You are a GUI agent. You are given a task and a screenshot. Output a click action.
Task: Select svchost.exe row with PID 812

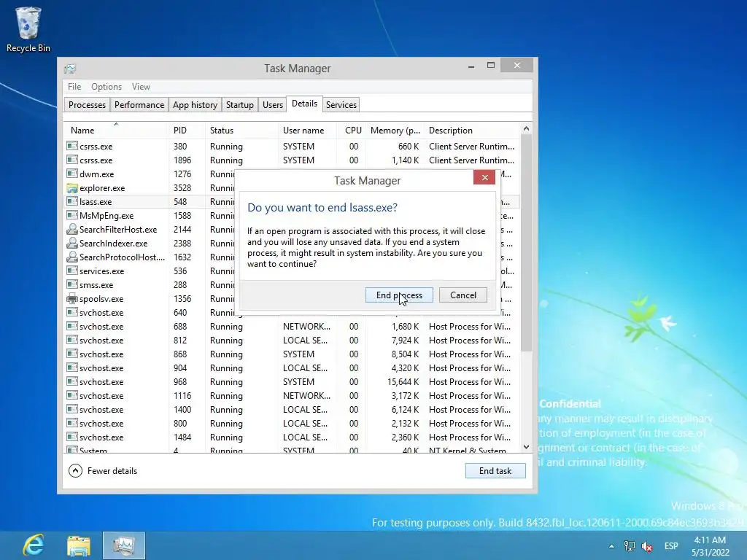coord(292,341)
